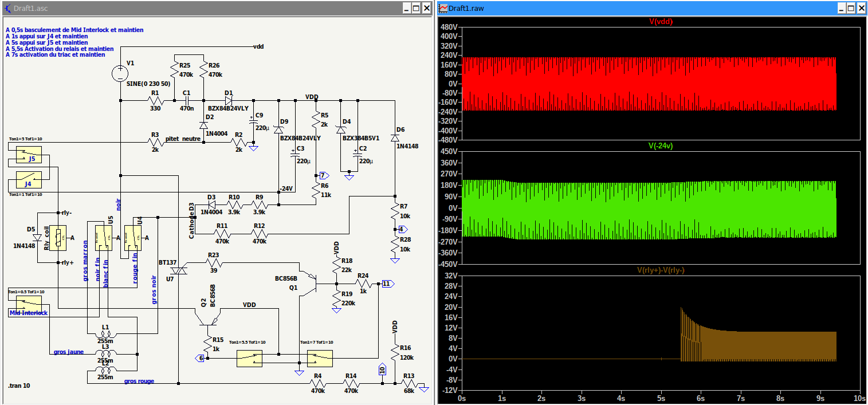The height and width of the screenshot is (405, 868).
Task: Toggle the J4 switch component
Action: pyautogui.click(x=28, y=179)
